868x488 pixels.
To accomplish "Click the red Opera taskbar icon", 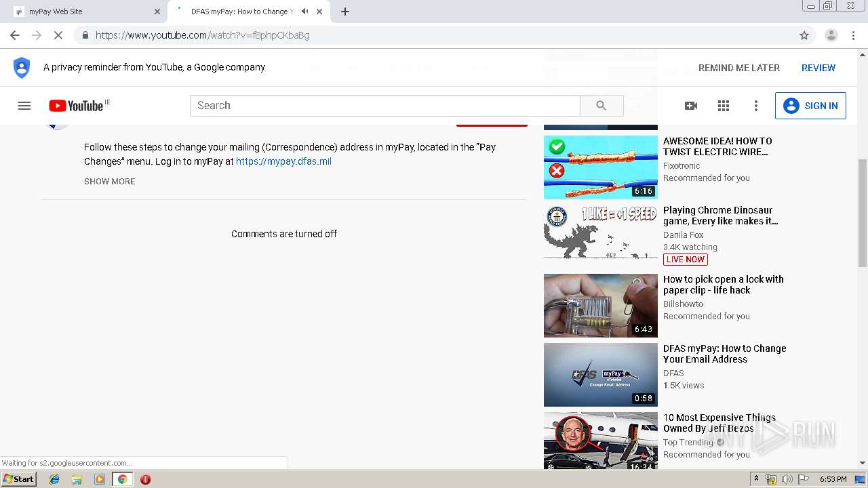I will [145, 479].
